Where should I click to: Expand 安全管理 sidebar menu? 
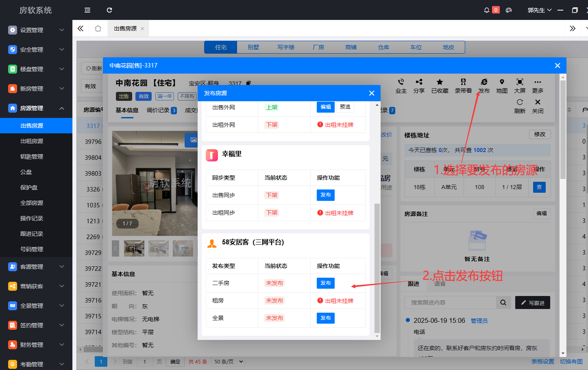(x=36, y=50)
